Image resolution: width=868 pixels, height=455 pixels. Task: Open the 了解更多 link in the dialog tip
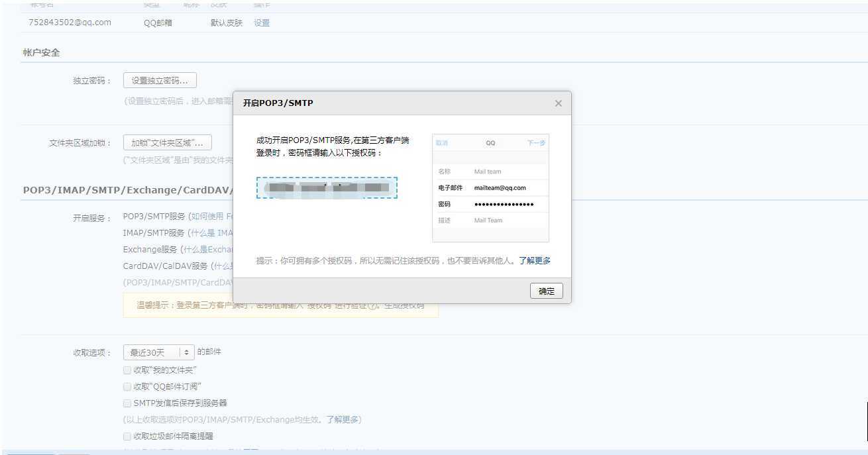click(x=534, y=261)
